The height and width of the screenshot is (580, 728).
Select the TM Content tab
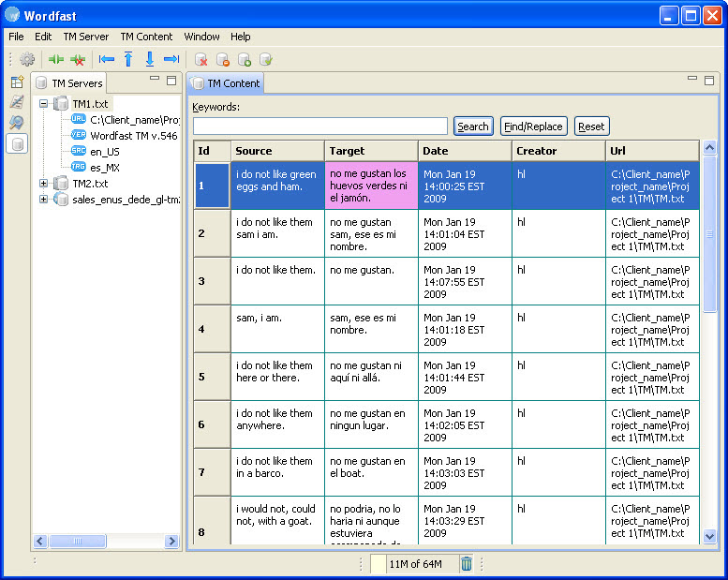[226, 83]
